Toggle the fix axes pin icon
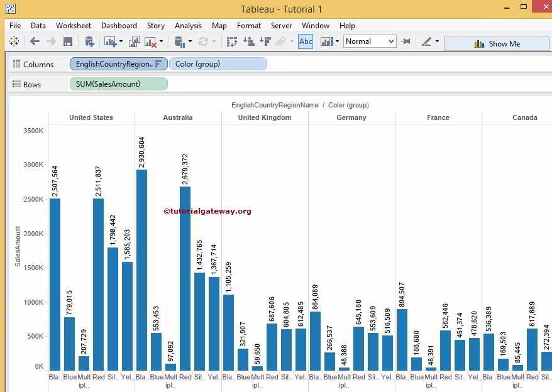The image size is (552, 392). coord(406,41)
